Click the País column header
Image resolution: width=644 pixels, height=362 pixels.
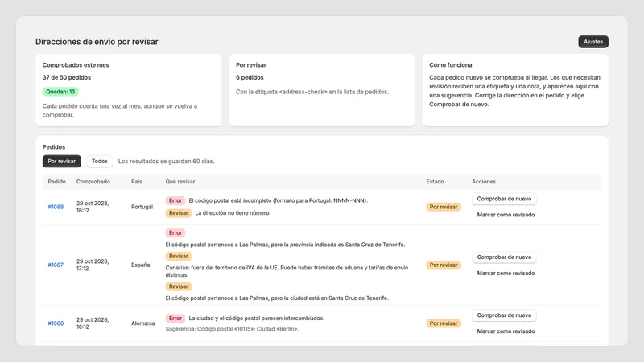(x=137, y=182)
